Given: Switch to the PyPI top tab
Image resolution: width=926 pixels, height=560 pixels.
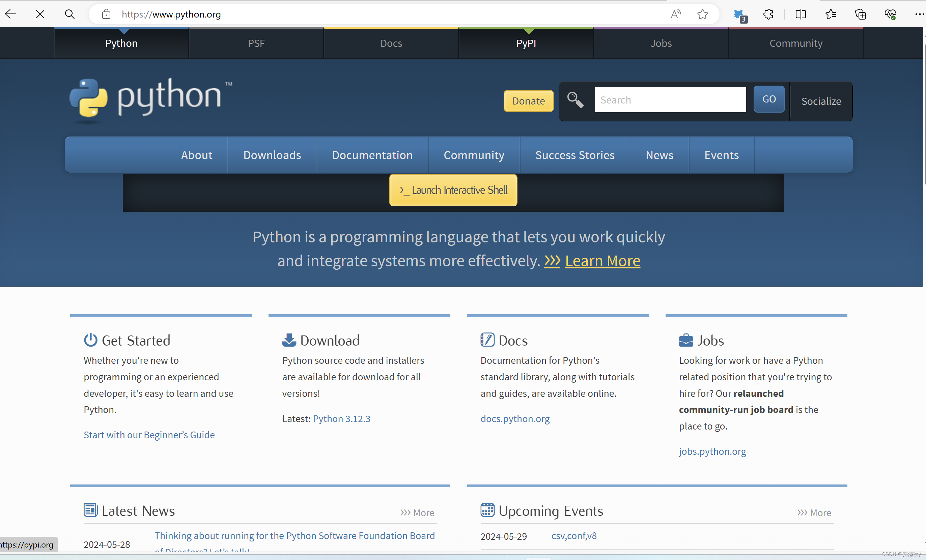Looking at the screenshot, I should point(526,43).
